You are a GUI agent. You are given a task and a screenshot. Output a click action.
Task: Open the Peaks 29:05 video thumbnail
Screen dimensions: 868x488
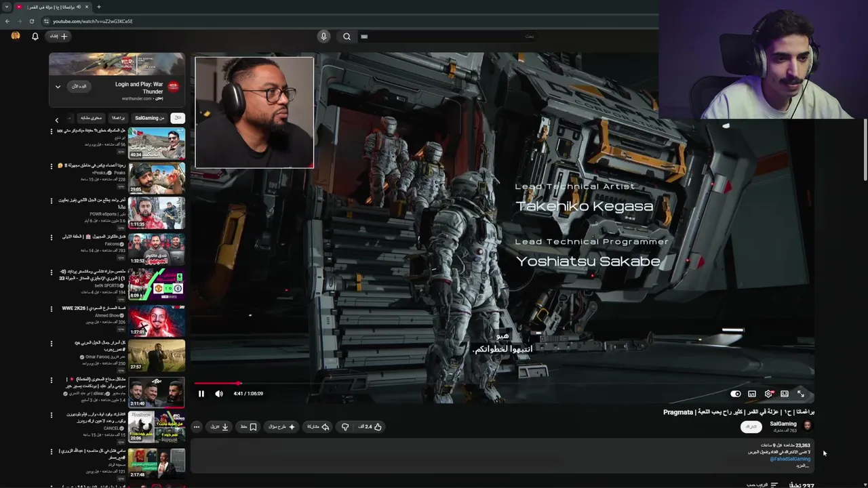(x=157, y=178)
